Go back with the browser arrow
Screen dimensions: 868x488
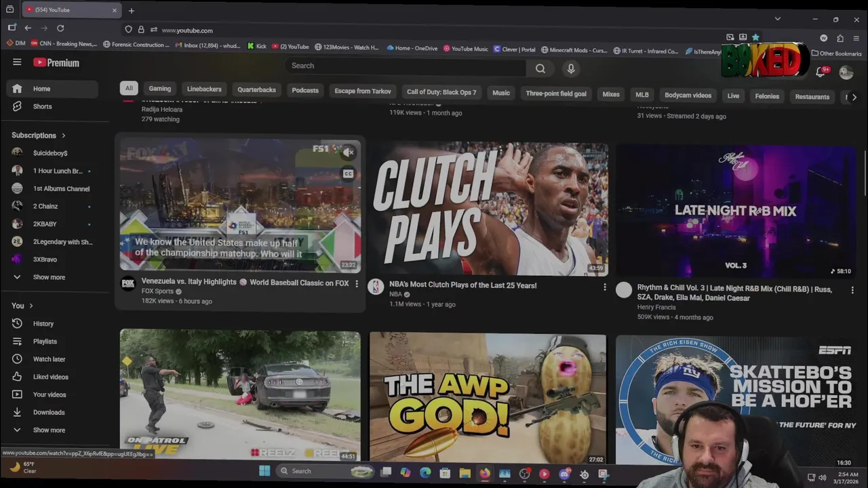coord(28,28)
